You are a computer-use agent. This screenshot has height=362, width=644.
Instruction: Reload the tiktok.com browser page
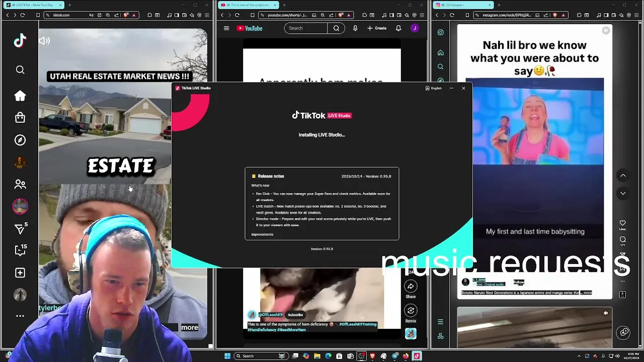[23, 15]
